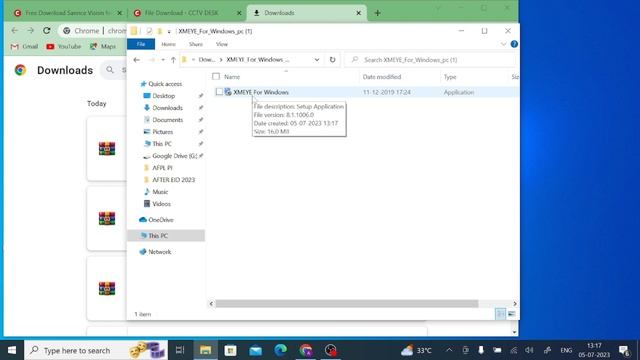Open the Music folder in sidebar
640x360 pixels.
(160, 192)
